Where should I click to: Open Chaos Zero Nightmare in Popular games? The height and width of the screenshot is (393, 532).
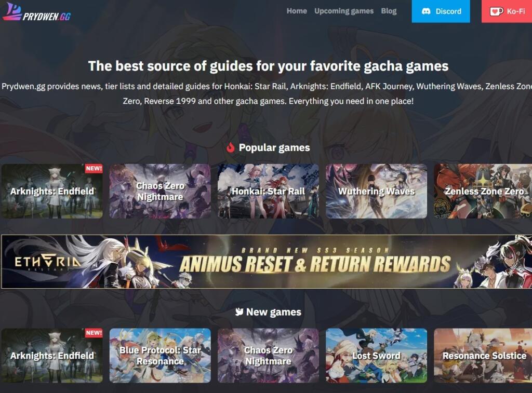160,191
